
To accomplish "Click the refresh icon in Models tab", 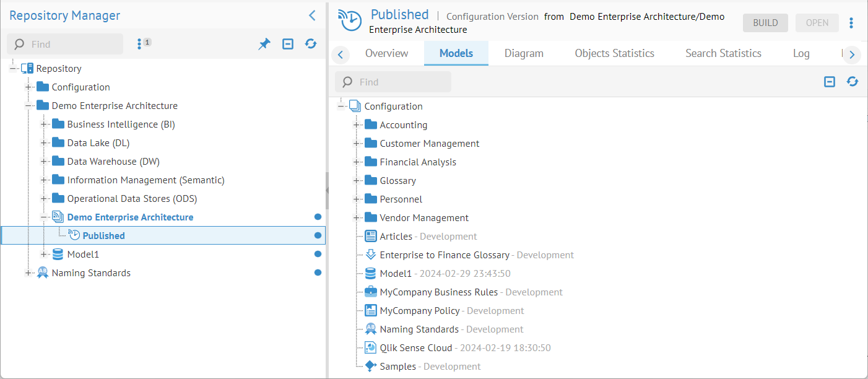I will [x=853, y=82].
